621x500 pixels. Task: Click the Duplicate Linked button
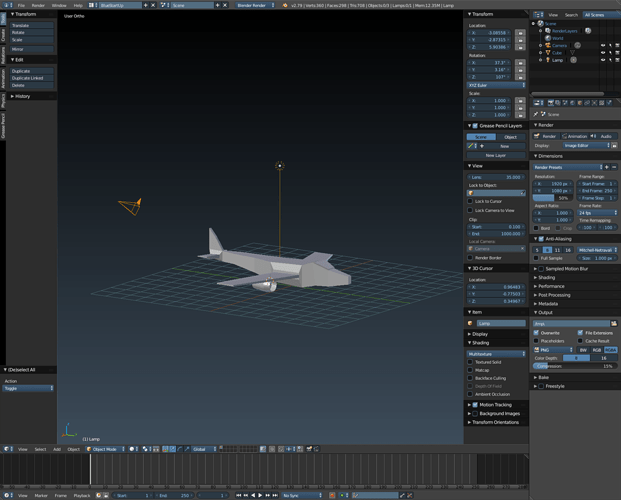tap(32, 78)
